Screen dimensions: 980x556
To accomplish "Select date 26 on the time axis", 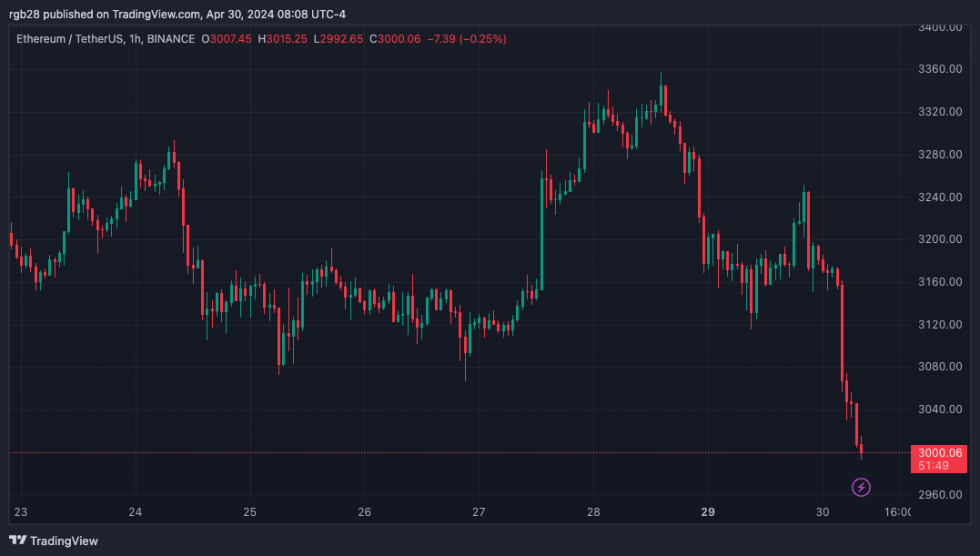I will (x=364, y=513).
